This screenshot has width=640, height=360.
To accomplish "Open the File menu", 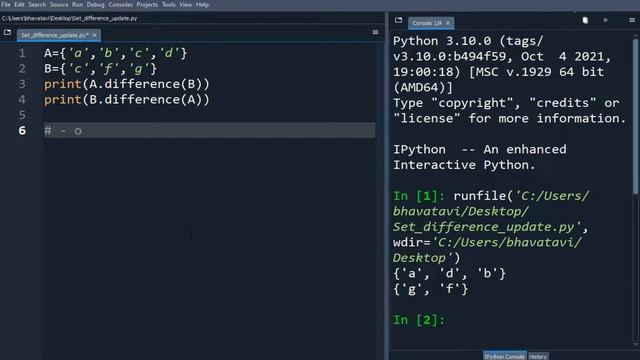I will point(6,4).
